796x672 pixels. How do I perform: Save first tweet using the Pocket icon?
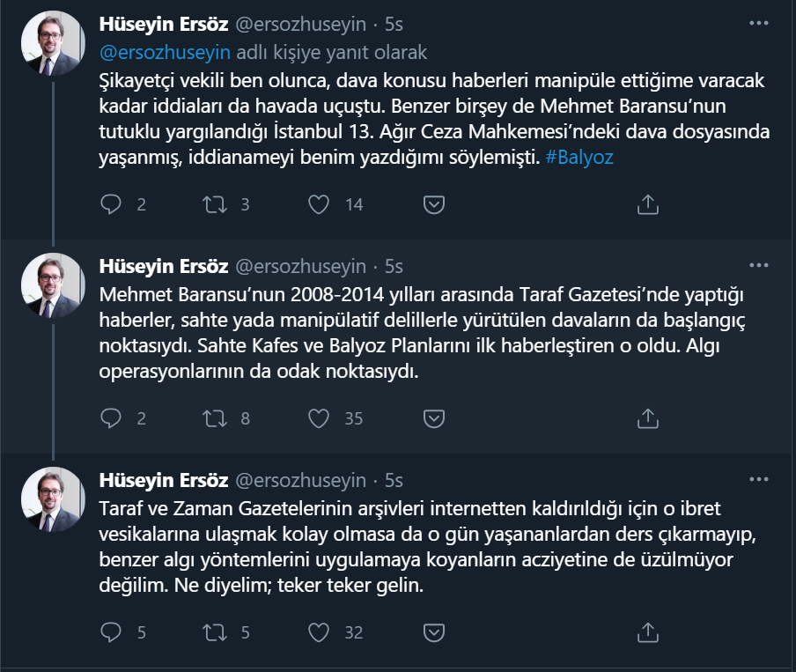pyautogui.click(x=433, y=204)
